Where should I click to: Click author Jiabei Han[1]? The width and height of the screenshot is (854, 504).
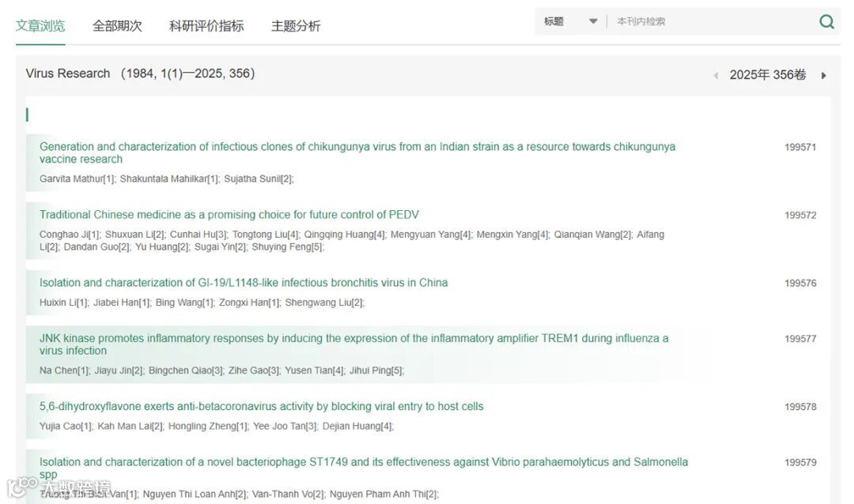point(122,303)
